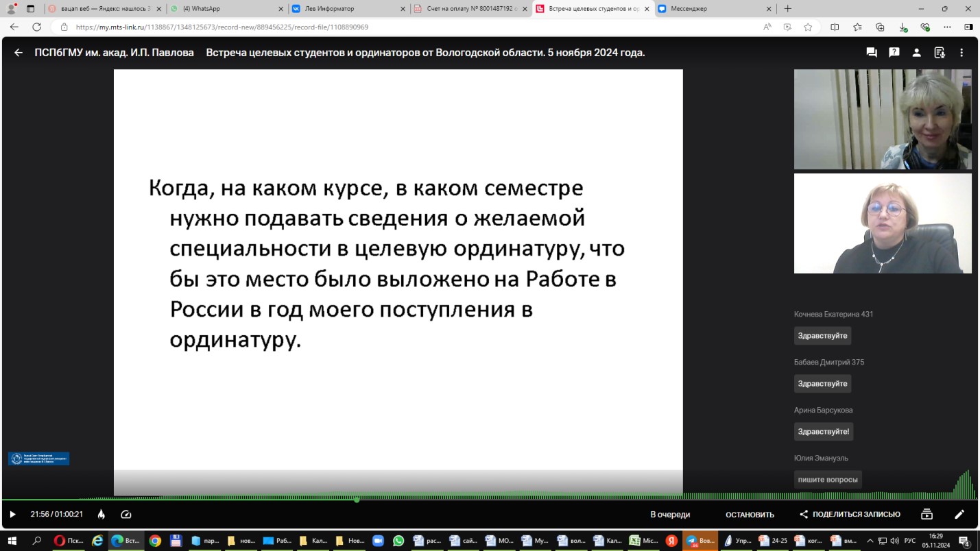Click the presentation slide area

click(398, 281)
